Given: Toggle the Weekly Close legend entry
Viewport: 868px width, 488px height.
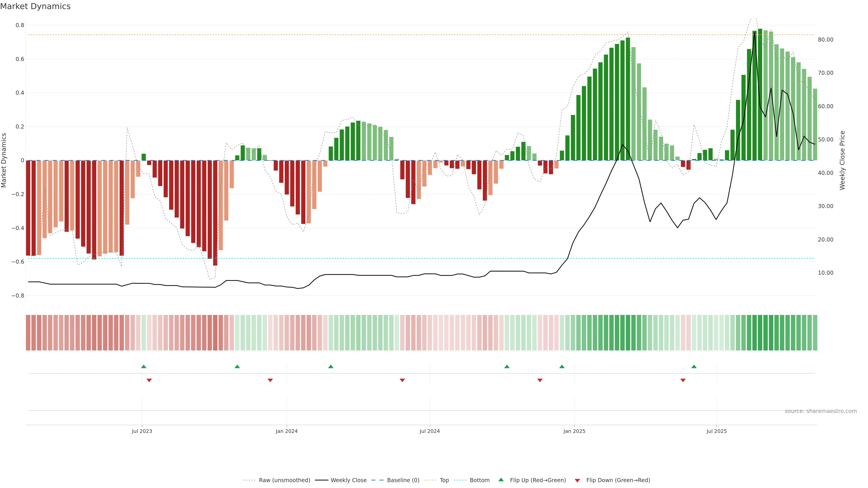Looking at the screenshot, I should [x=348, y=480].
